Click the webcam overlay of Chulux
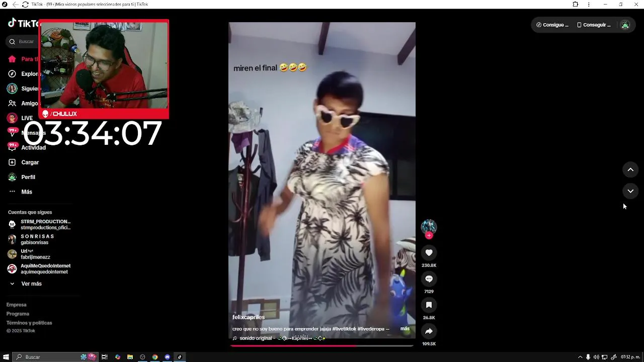 click(x=104, y=69)
